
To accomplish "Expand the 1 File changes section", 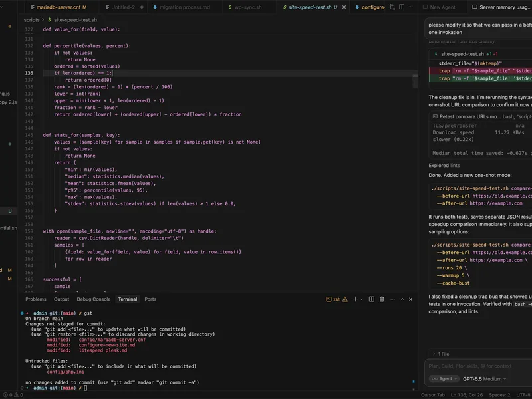I will pyautogui.click(x=441, y=354).
